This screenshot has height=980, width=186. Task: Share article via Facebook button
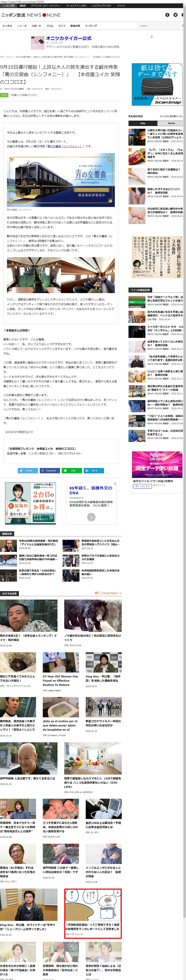(x=50, y=471)
